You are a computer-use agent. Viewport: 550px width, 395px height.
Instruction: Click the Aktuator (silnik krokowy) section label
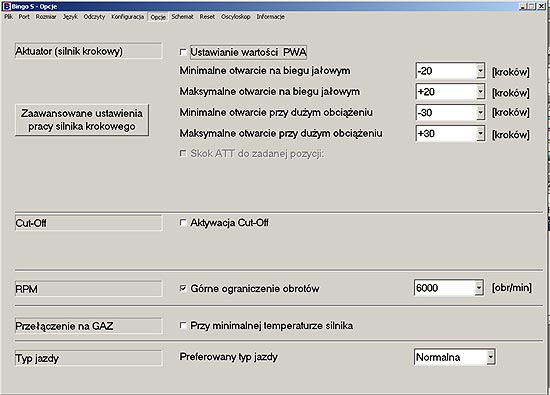click(88, 51)
